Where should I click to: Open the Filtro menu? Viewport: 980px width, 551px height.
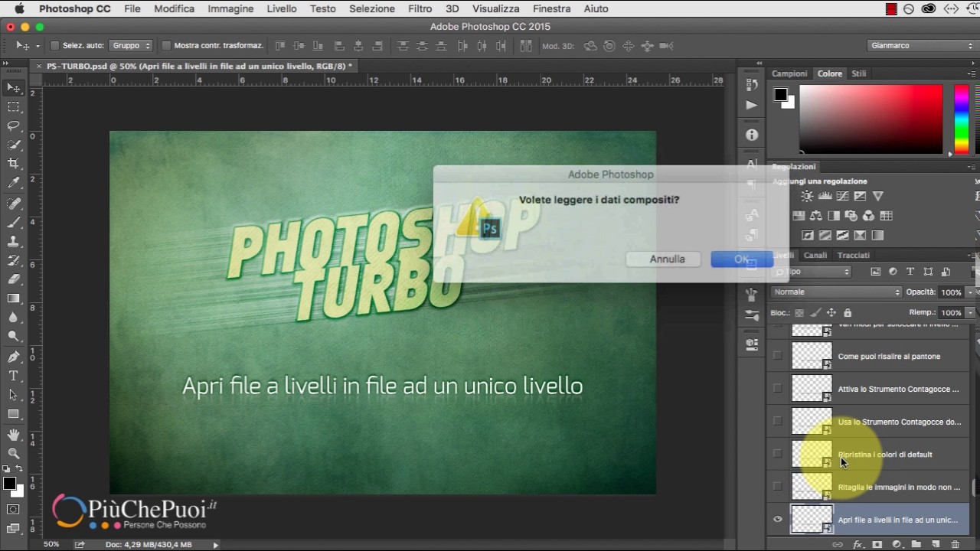420,8
